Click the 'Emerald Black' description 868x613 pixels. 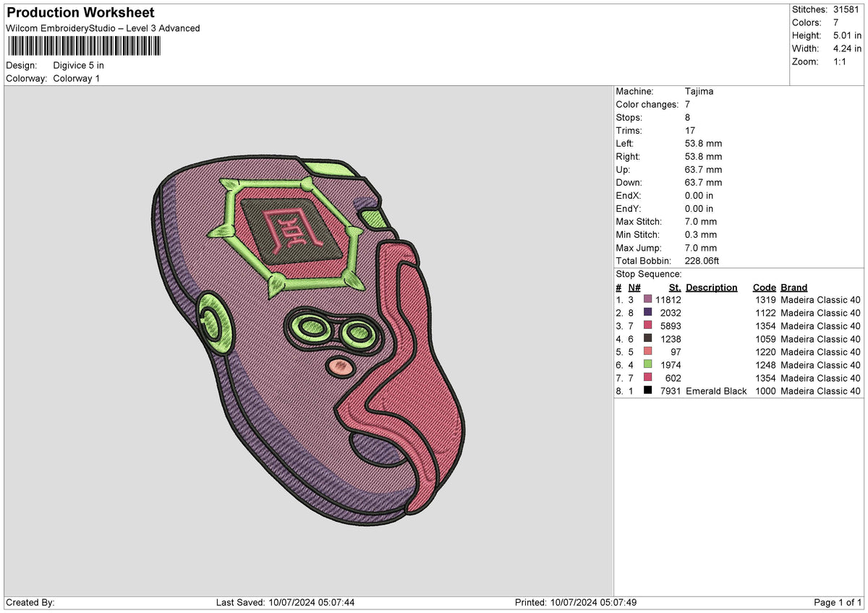coord(716,391)
